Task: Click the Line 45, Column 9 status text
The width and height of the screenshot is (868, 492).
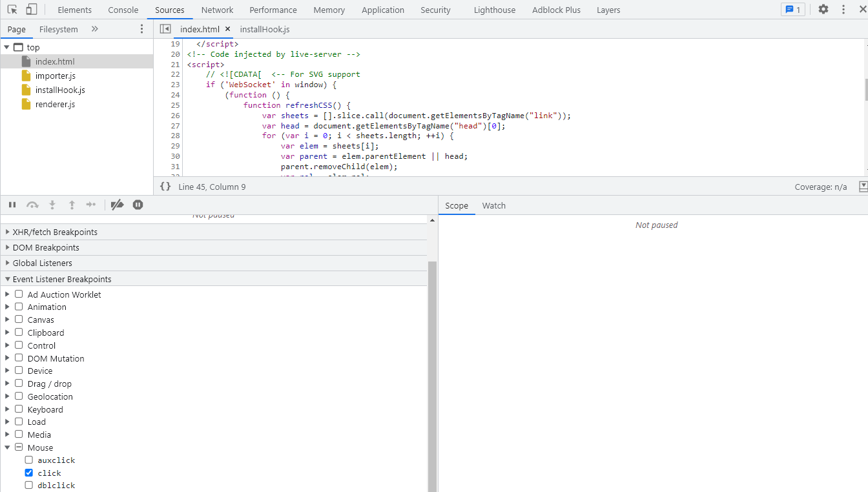Action: point(212,187)
